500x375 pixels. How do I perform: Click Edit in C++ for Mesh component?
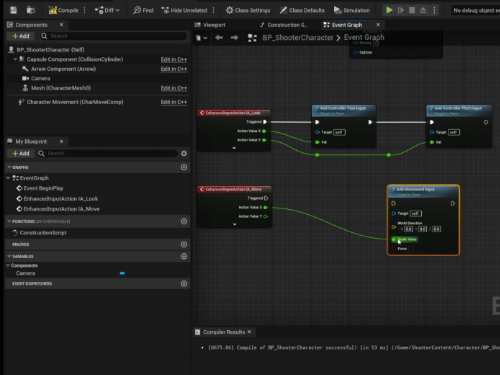point(174,88)
